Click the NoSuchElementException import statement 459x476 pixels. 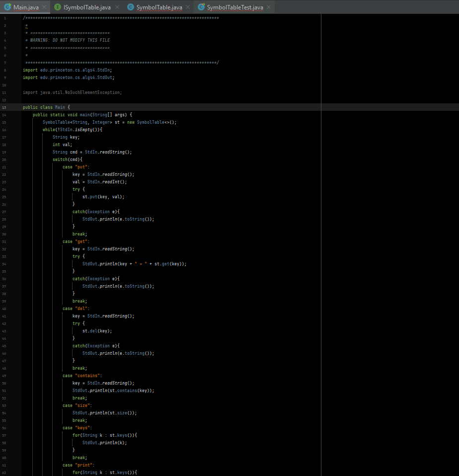click(72, 92)
